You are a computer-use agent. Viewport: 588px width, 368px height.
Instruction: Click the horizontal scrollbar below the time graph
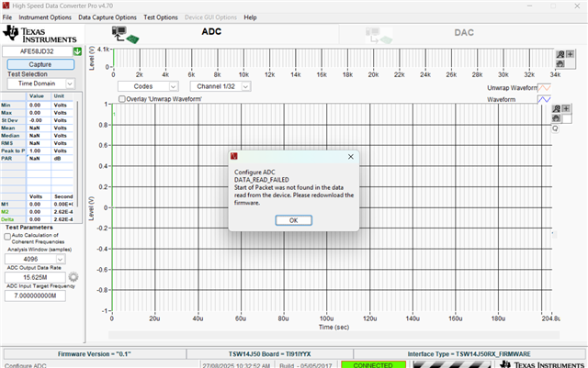[x=334, y=335]
